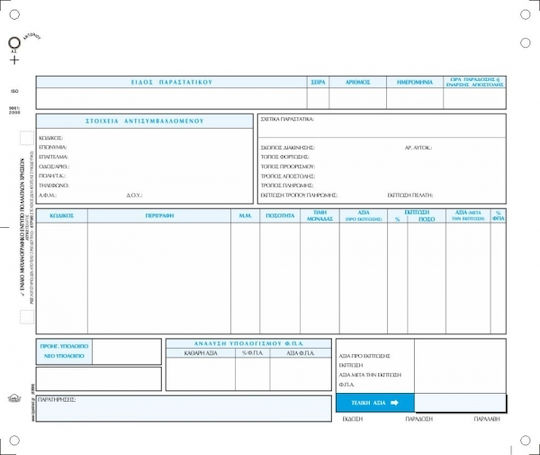540x455 pixels.
Task: Click the ΟΔΟΣ/ΑΡΙΘ.: label
Action: [x=54, y=167]
